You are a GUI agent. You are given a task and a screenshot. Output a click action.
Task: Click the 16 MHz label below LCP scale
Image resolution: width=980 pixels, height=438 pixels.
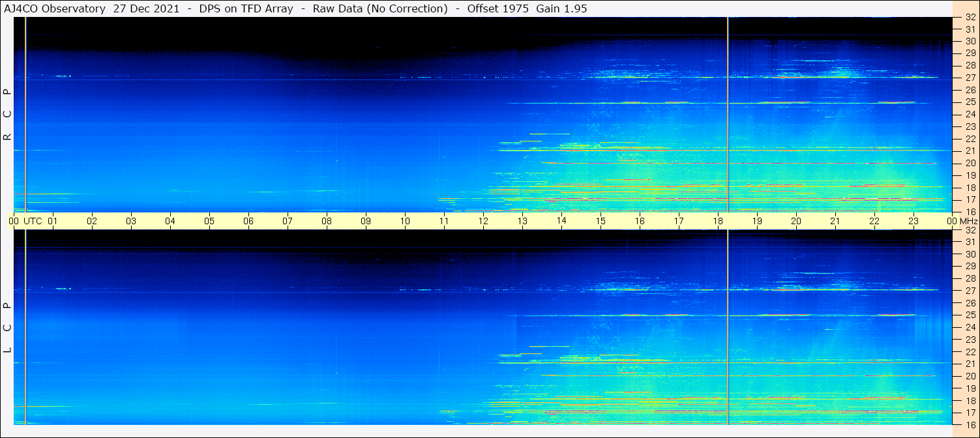coord(970,424)
